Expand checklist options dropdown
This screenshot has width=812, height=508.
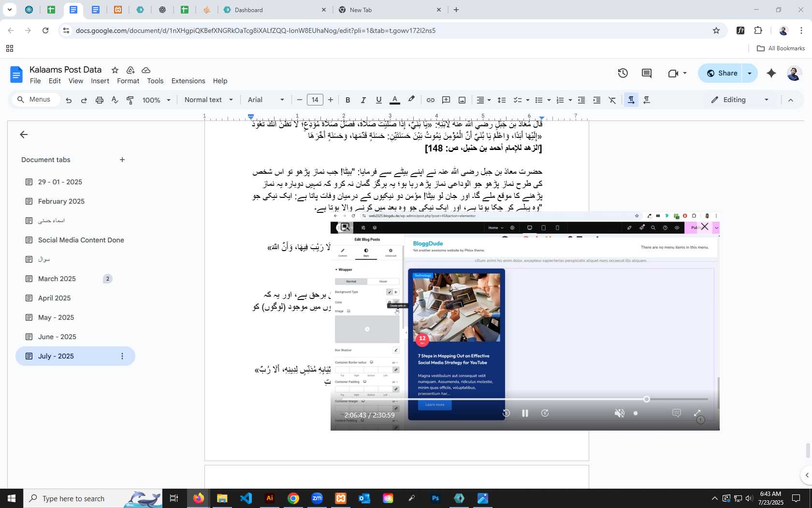[x=527, y=100]
